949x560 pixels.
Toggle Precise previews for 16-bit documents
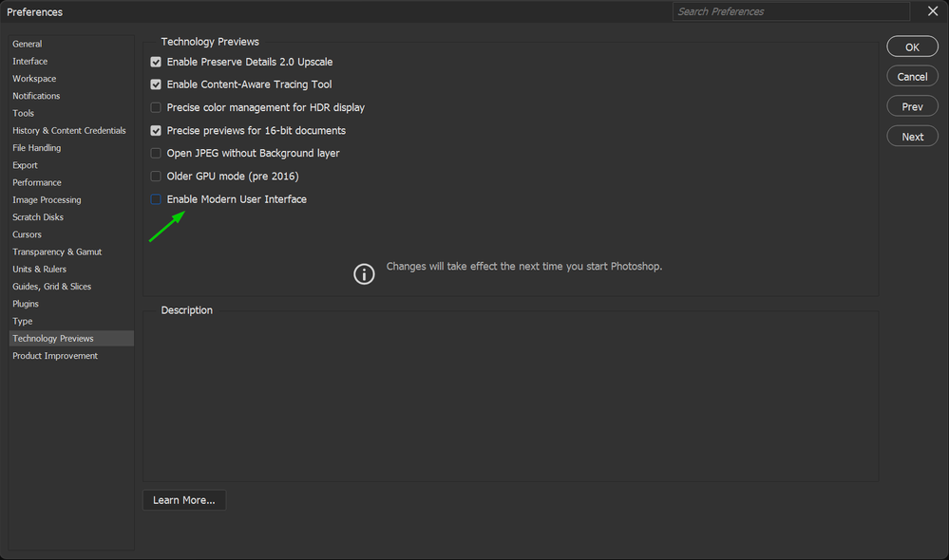(156, 130)
